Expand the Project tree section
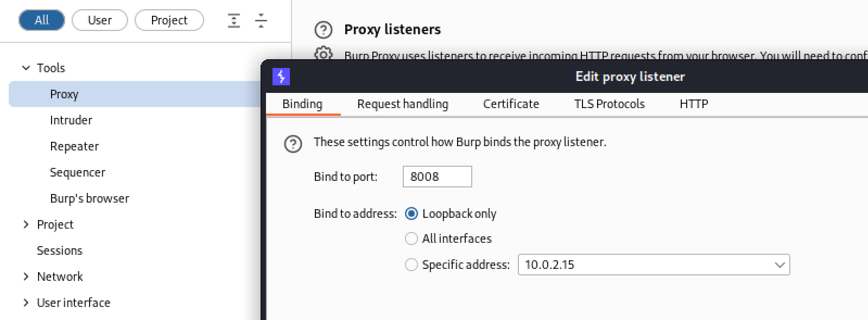The width and height of the screenshot is (868, 320). click(26, 224)
